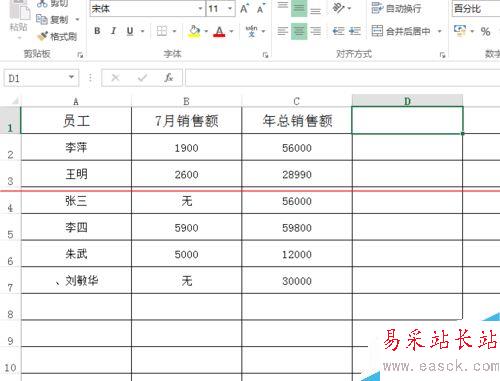
Task: Select column A header
Action: click(76, 101)
